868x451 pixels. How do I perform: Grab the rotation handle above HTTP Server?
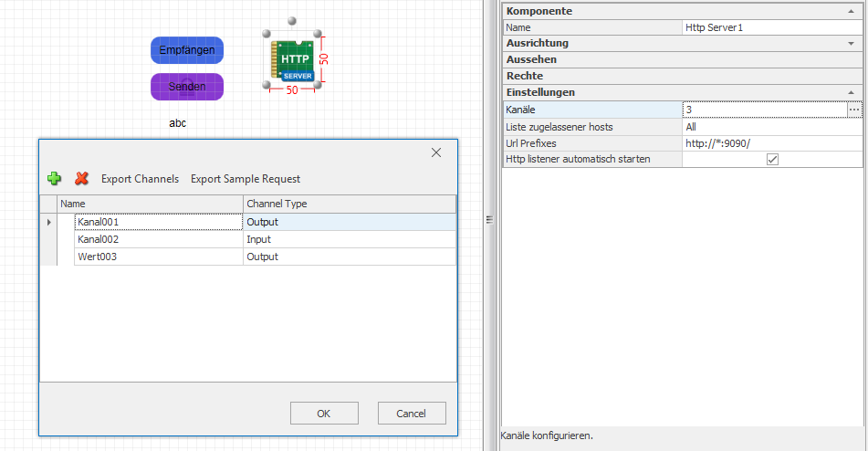pyautogui.click(x=292, y=21)
